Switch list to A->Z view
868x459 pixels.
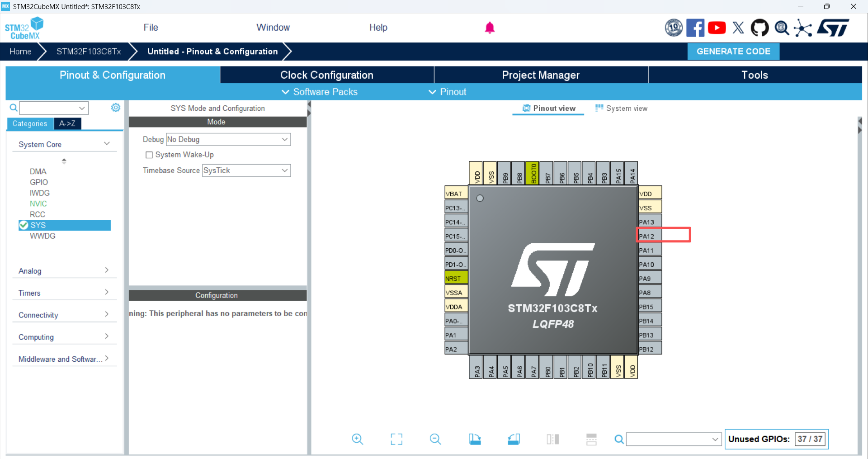click(x=67, y=123)
